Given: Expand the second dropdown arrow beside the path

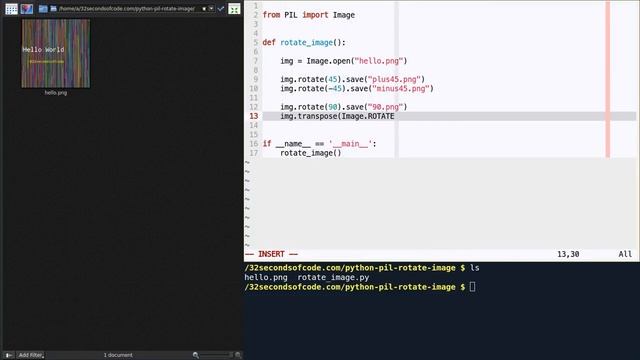Looking at the screenshot, I should point(211,9).
